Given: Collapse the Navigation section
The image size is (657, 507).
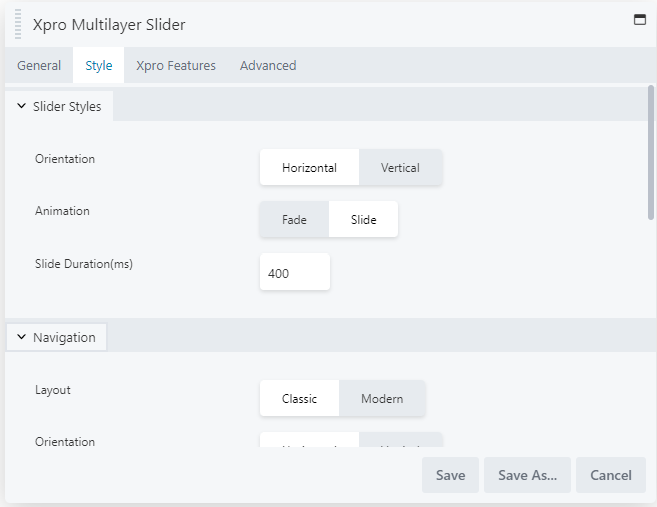Looking at the screenshot, I should click(57, 338).
